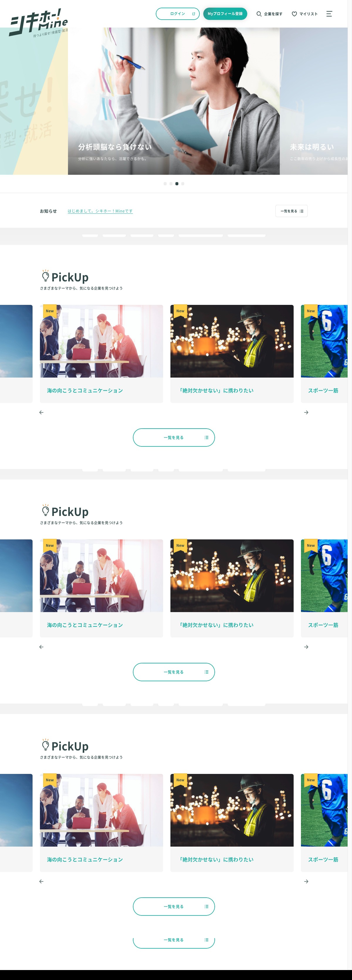The image size is (352, 980).
Task: Open マイリスト in the header
Action: (305, 14)
